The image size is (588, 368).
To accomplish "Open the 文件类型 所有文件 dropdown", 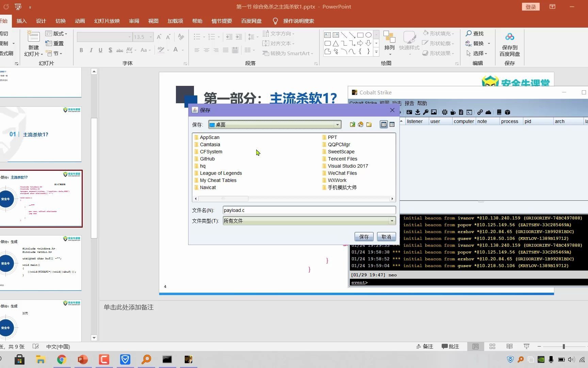I will click(392, 221).
